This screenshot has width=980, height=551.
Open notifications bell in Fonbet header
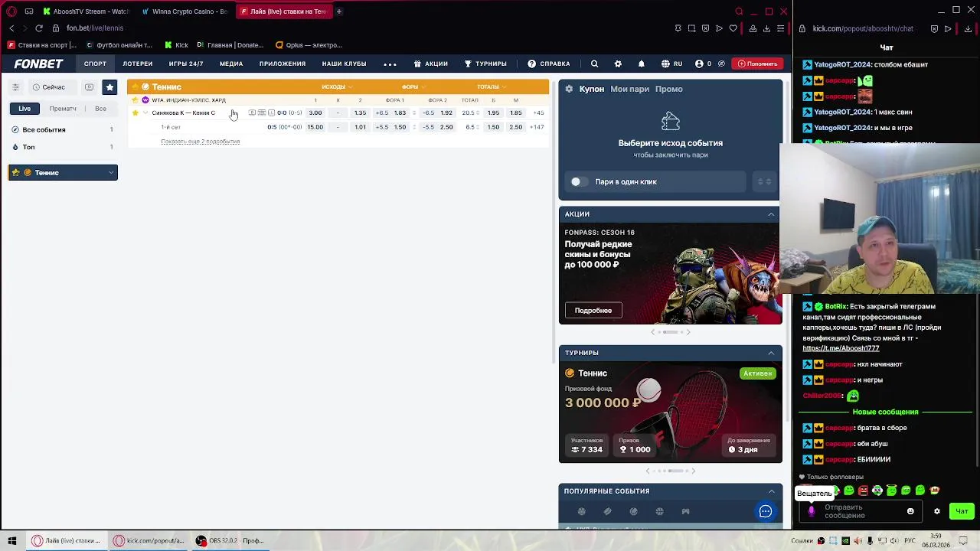pos(642,64)
